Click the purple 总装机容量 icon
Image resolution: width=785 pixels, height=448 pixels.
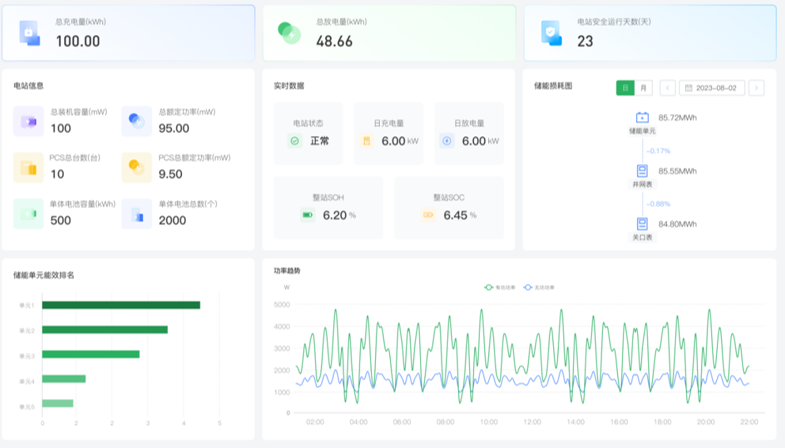(29, 121)
